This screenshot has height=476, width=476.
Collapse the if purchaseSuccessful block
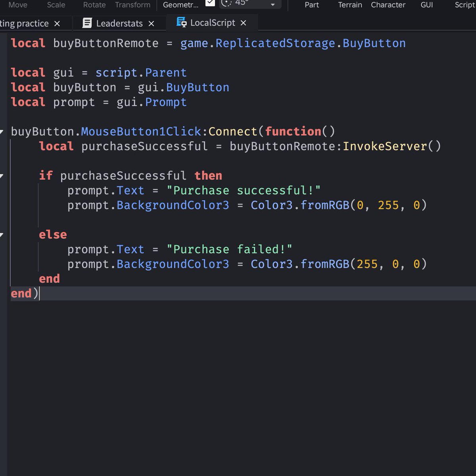point(2,176)
